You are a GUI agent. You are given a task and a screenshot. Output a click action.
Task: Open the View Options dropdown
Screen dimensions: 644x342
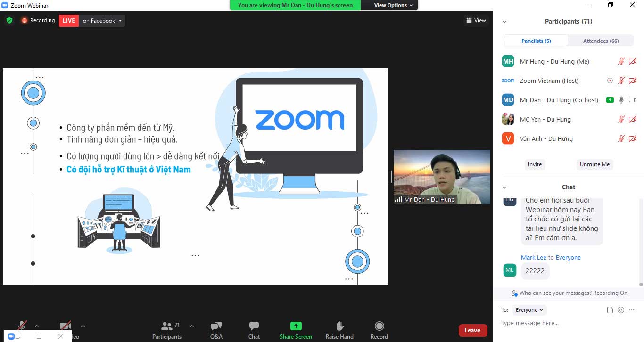coord(389,5)
